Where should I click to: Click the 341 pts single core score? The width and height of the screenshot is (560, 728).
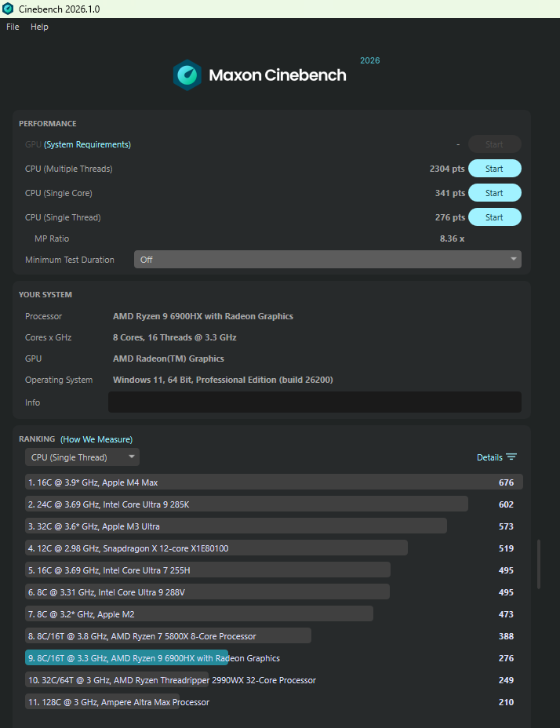pos(449,193)
